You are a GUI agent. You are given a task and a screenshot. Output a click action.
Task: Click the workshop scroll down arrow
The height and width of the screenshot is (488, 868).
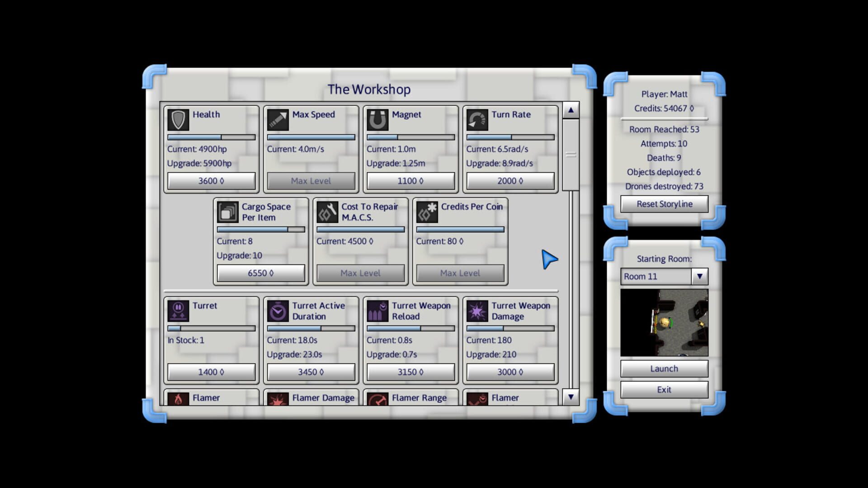pyautogui.click(x=571, y=397)
